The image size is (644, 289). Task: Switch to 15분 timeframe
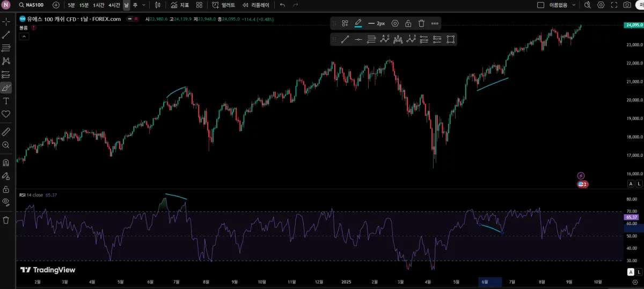tap(84, 5)
